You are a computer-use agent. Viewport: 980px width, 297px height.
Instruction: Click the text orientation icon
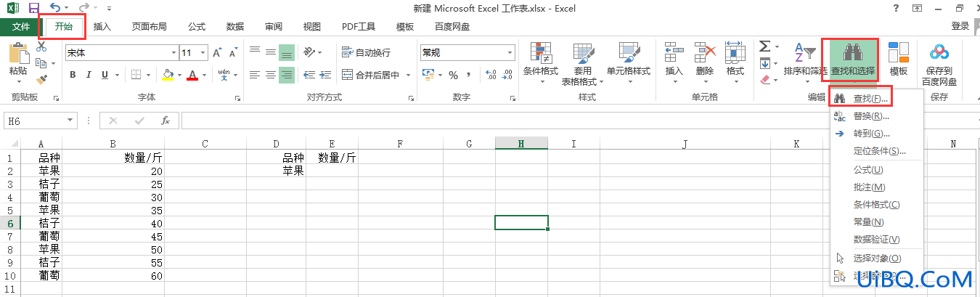tap(310, 52)
